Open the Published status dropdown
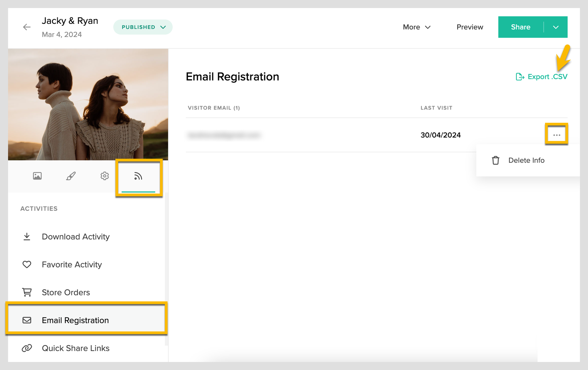Viewport: 588px width, 370px height. (x=143, y=27)
